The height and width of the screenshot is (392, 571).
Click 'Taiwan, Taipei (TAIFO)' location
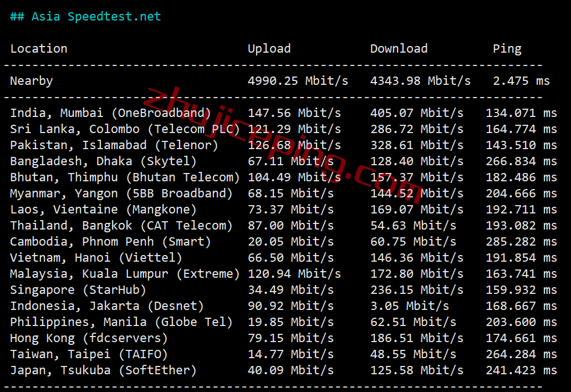point(89,354)
